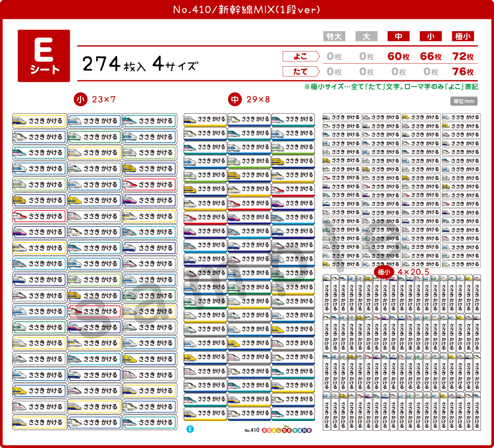Click the 60枚 count

[398, 57]
